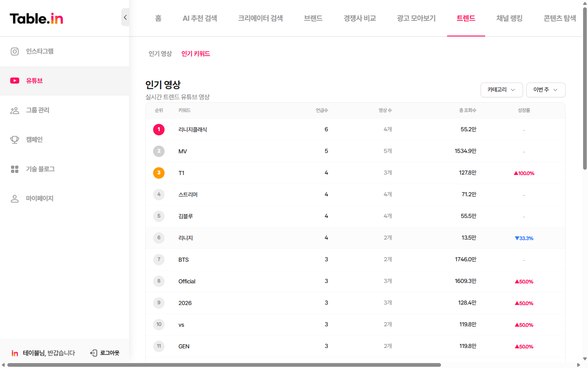This screenshot has width=588, height=368.
Task: Switch to the 채널 랭킹 tab
Action: (509, 18)
